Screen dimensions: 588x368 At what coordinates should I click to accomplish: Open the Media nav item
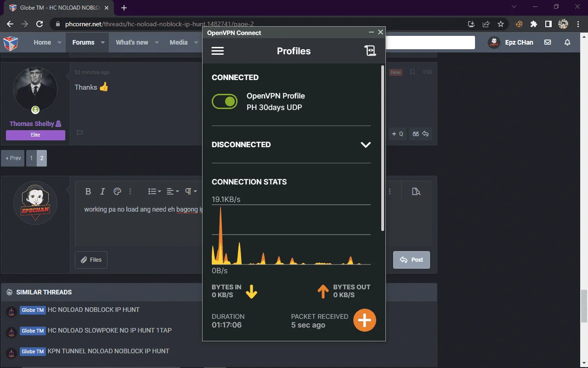click(178, 42)
